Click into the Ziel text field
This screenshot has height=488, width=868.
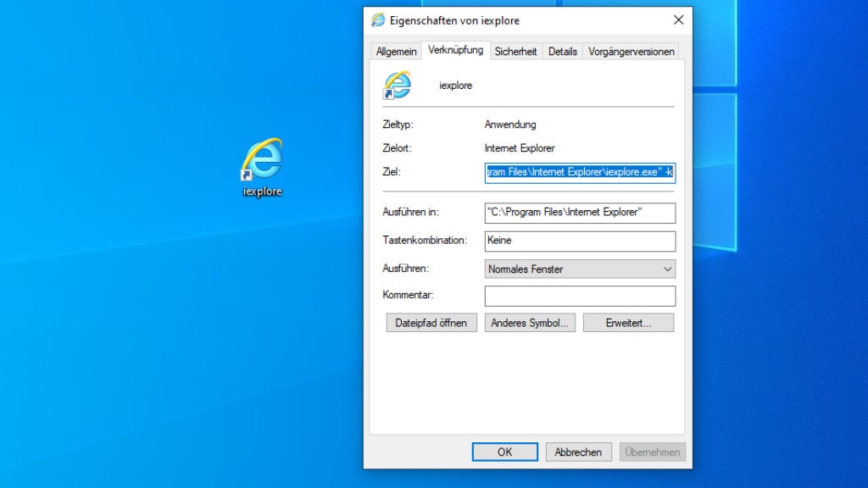(x=580, y=173)
